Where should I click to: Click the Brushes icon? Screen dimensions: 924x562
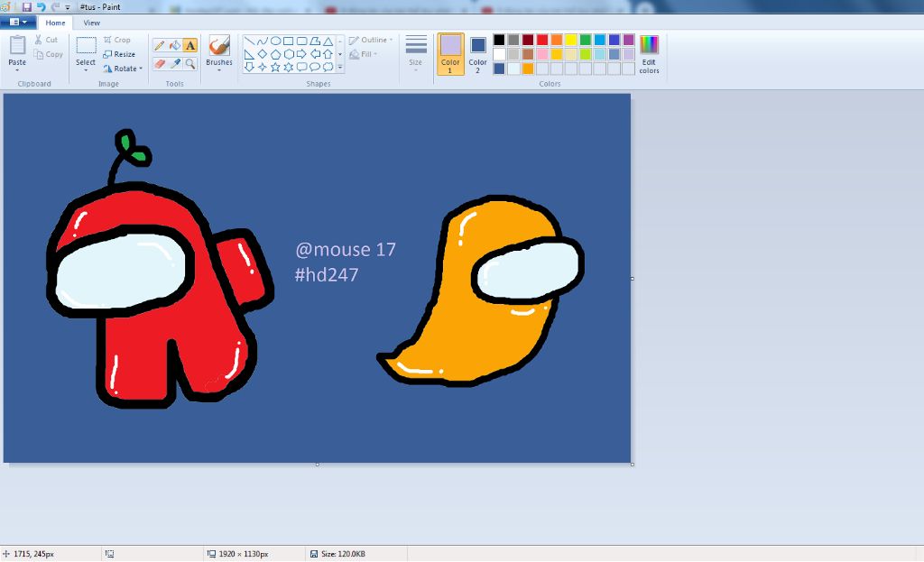219,45
